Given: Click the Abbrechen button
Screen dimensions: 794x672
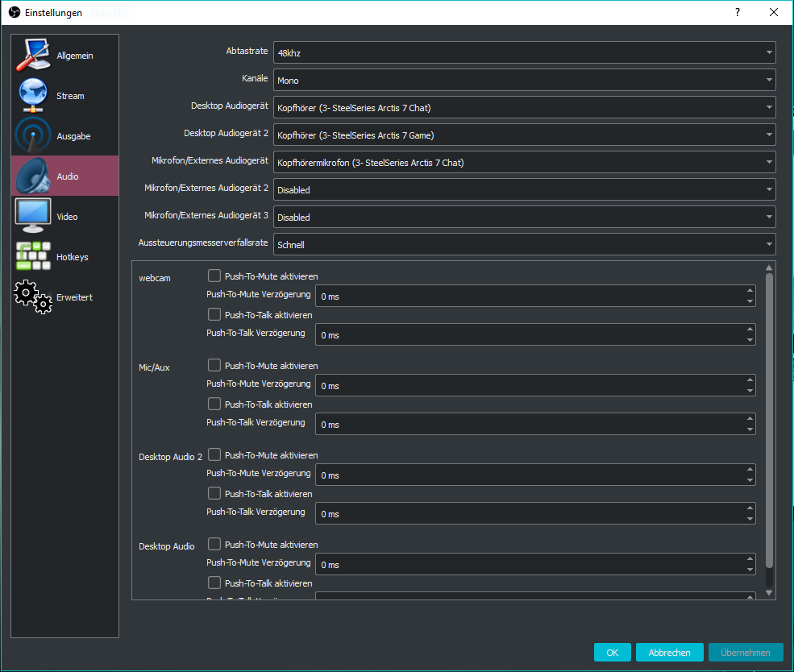Looking at the screenshot, I should tap(669, 653).
